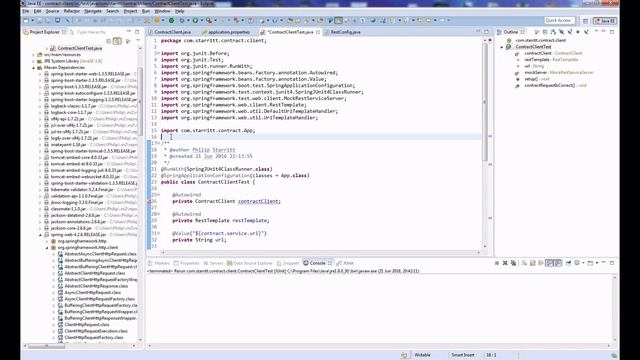Click the Quick Access search field
Screen dimensions: 640x360
click(x=559, y=20)
